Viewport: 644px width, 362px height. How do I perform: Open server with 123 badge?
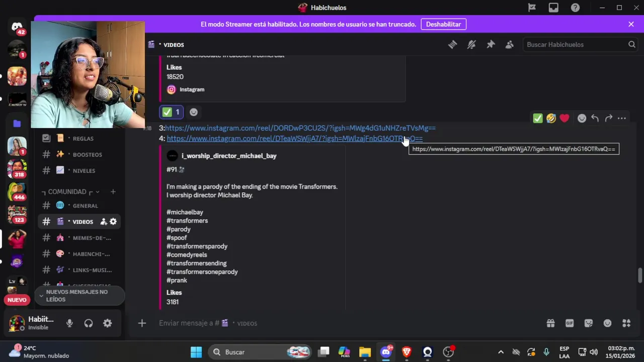17,215
